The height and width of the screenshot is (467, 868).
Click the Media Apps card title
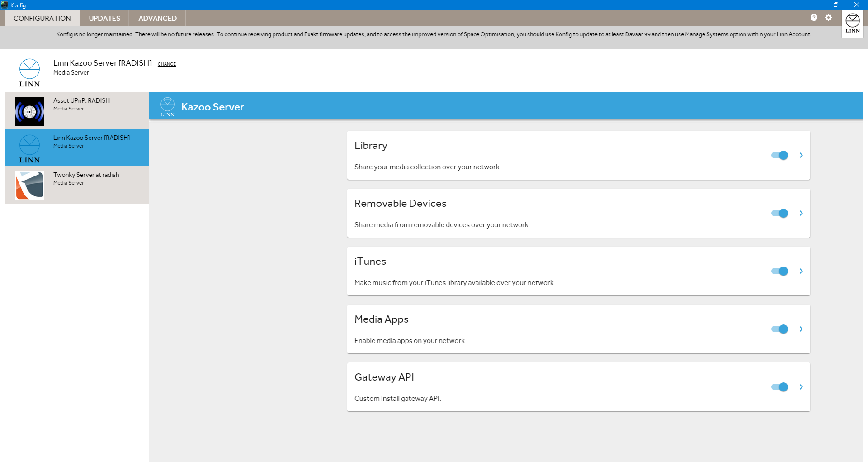click(x=381, y=319)
